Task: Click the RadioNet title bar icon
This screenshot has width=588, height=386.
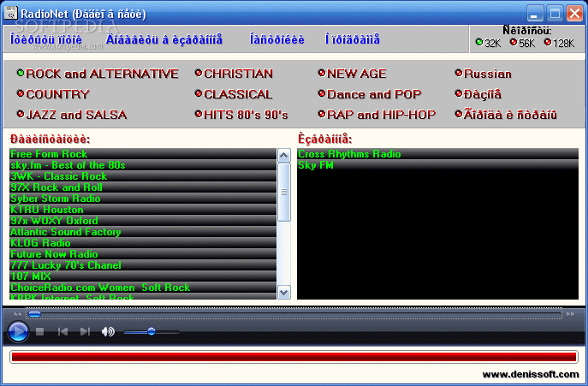Action: click(11, 13)
